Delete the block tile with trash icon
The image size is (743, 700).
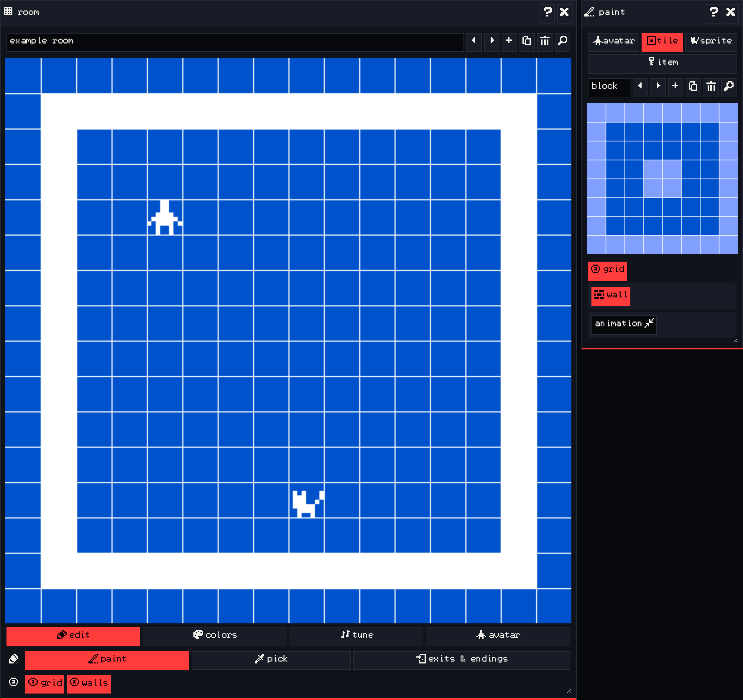[711, 86]
